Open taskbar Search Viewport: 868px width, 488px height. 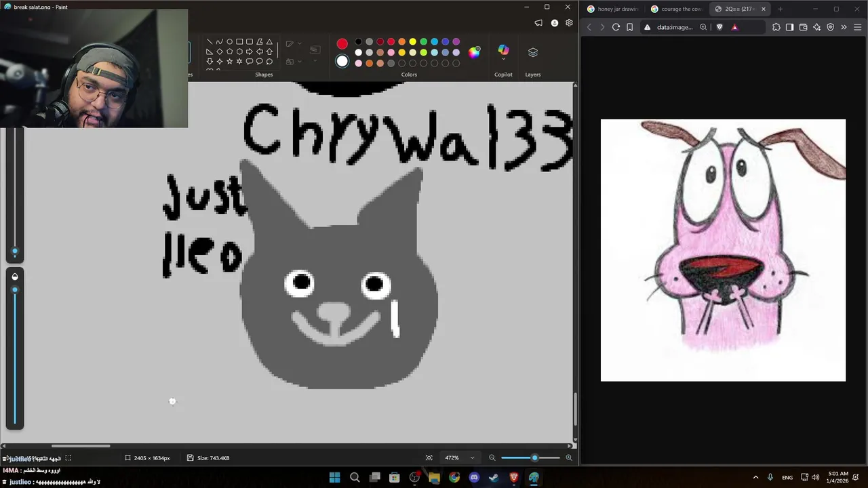click(354, 478)
